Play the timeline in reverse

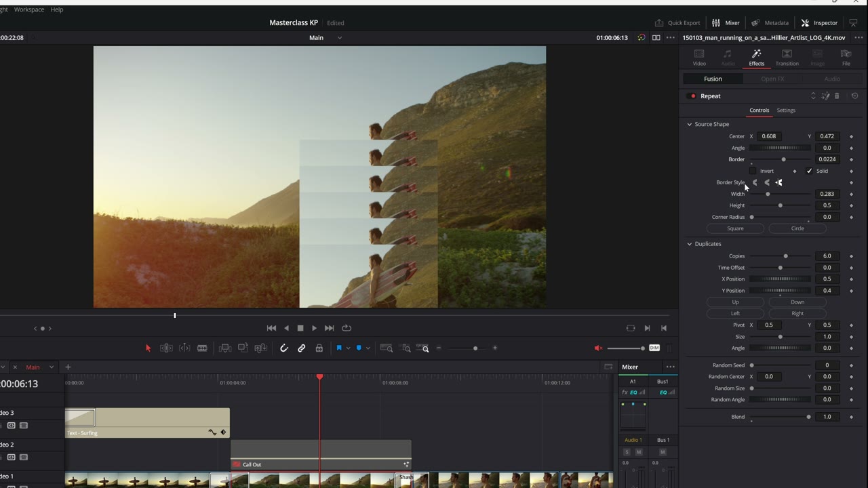coord(286,328)
